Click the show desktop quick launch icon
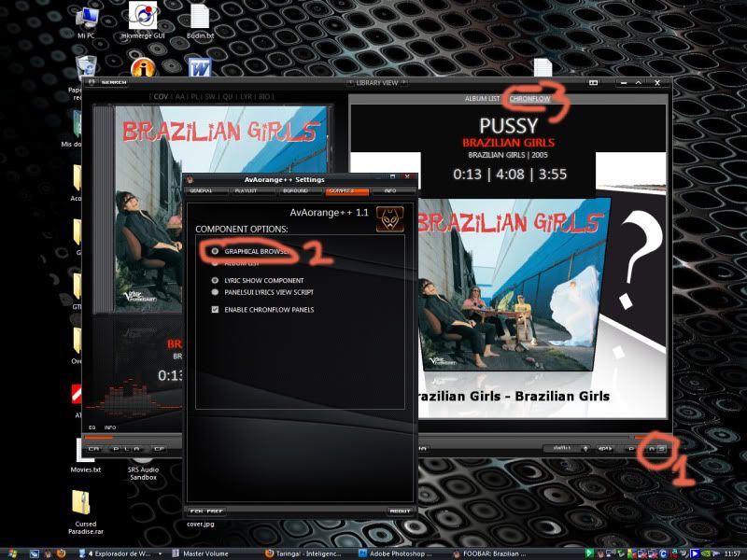Screen dimensions: 747x560 click(35, 553)
